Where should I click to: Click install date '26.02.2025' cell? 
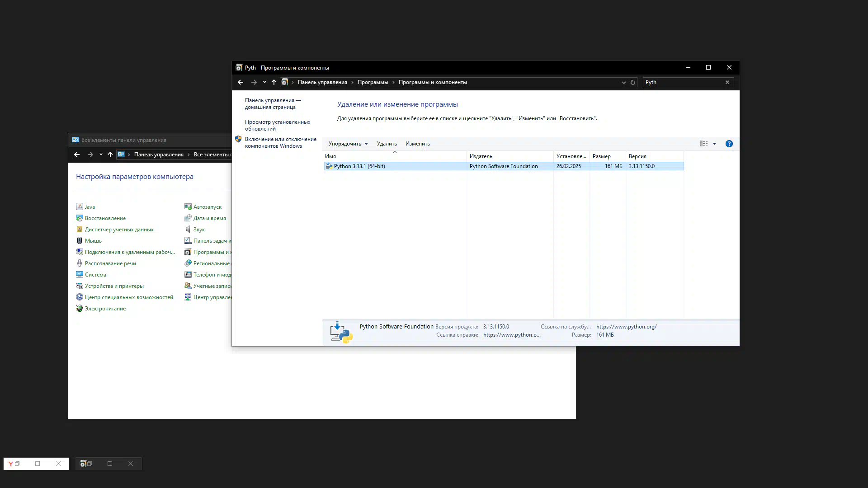pyautogui.click(x=568, y=166)
